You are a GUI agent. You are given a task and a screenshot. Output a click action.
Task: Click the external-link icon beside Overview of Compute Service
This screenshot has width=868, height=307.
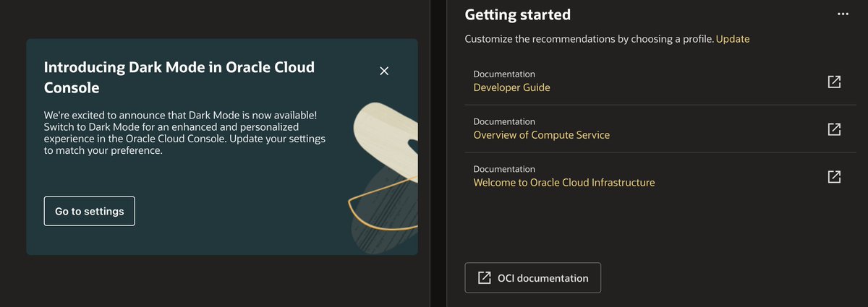(833, 129)
